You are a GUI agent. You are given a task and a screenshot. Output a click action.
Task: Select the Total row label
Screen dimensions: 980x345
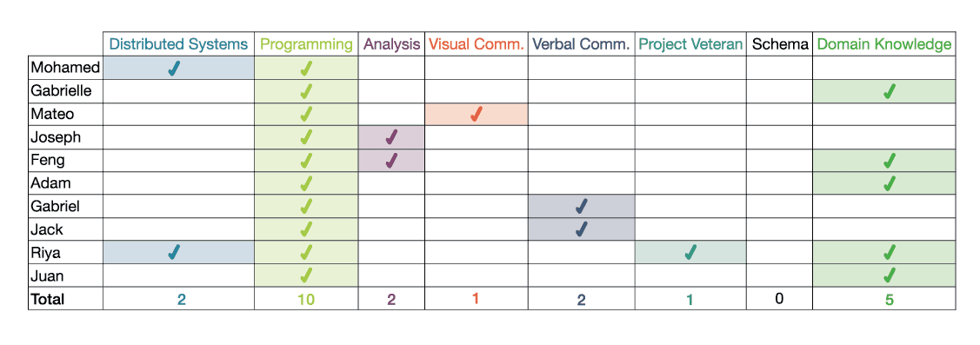click(x=48, y=299)
